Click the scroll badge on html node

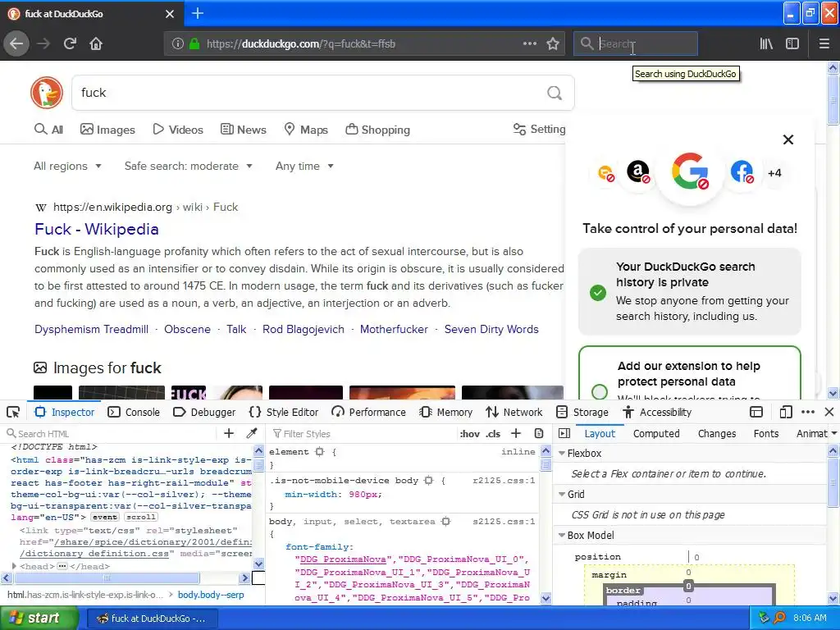click(x=141, y=517)
